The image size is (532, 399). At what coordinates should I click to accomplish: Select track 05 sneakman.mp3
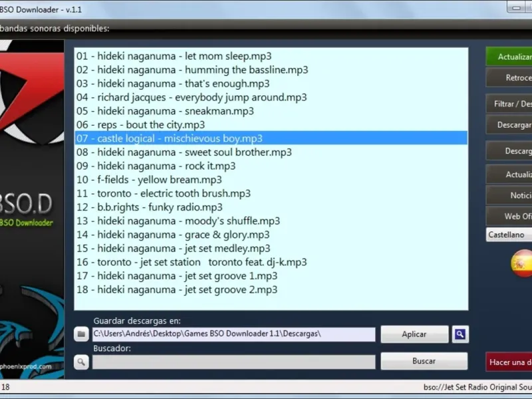click(x=271, y=111)
